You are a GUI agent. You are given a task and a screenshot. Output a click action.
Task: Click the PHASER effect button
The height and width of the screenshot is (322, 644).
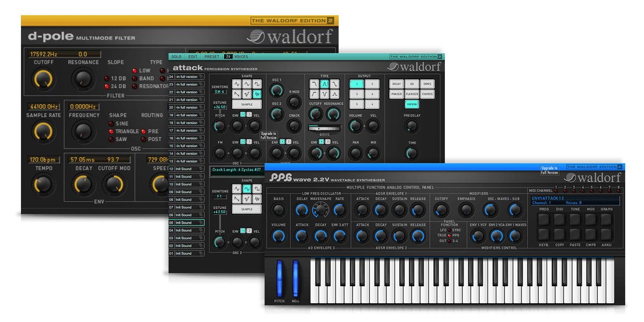(x=397, y=94)
